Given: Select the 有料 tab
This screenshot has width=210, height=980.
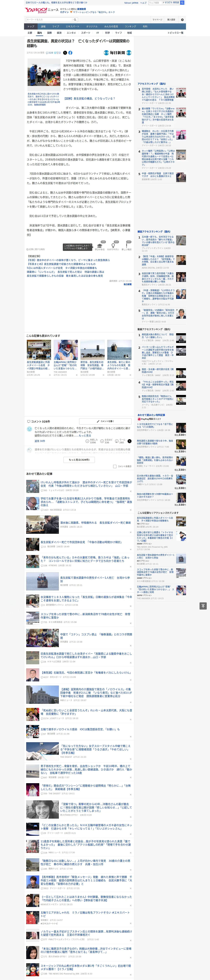Looking at the screenshot, I should pos(145,27).
